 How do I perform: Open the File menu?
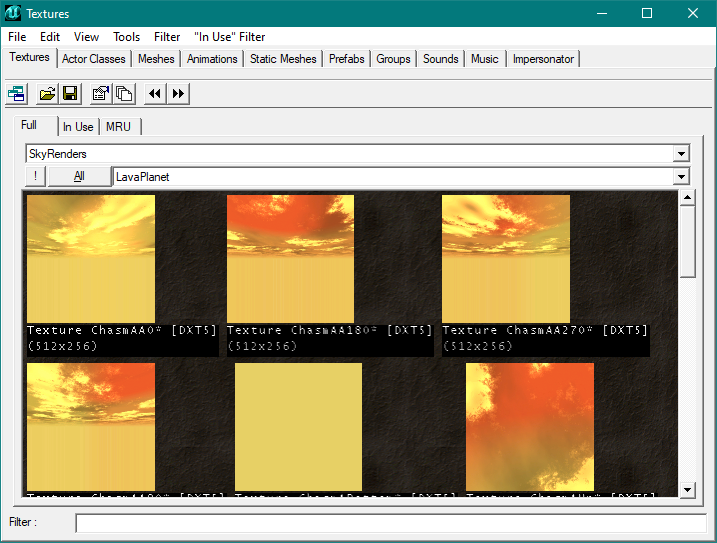tap(17, 37)
